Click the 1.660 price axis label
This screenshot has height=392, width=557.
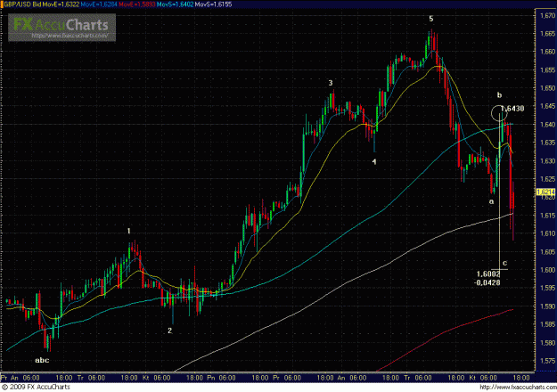pos(547,52)
